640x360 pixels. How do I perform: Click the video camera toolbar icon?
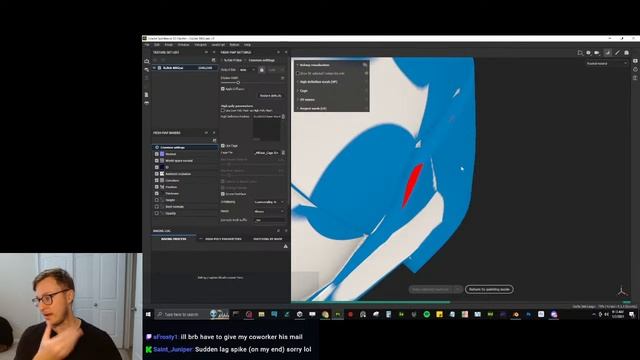pos(597,53)
